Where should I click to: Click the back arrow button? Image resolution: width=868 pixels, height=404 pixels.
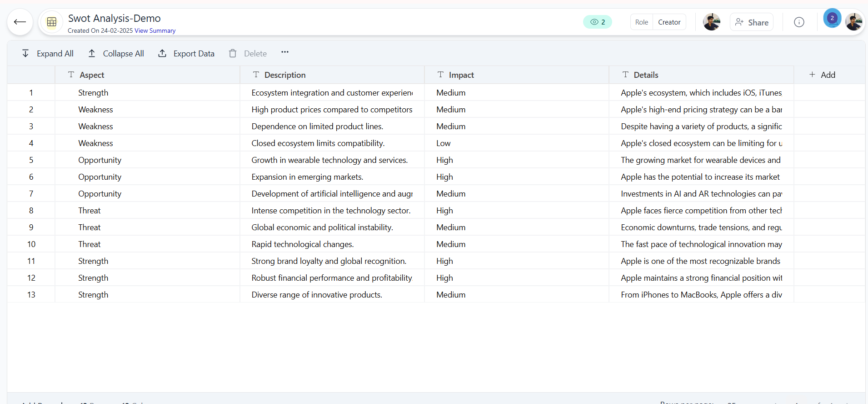[20, 22]
